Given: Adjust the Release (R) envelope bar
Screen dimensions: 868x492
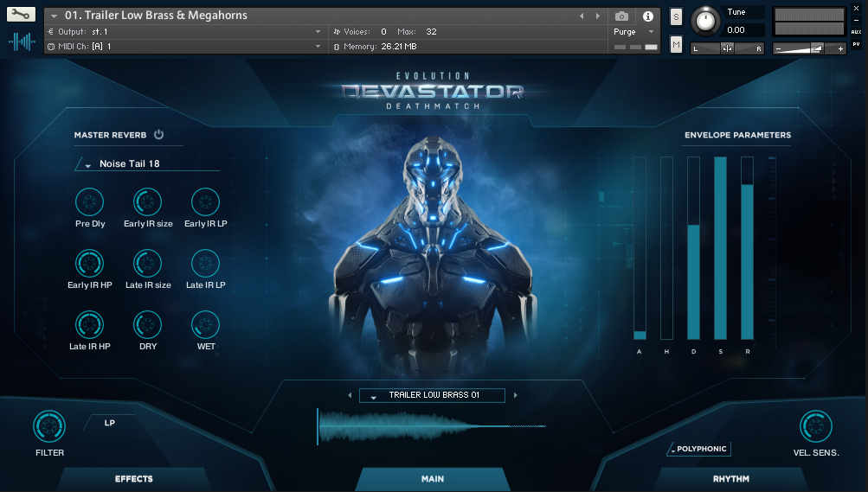Looking at the screenshot, I should pyautogui.click(x=748, y=248).
